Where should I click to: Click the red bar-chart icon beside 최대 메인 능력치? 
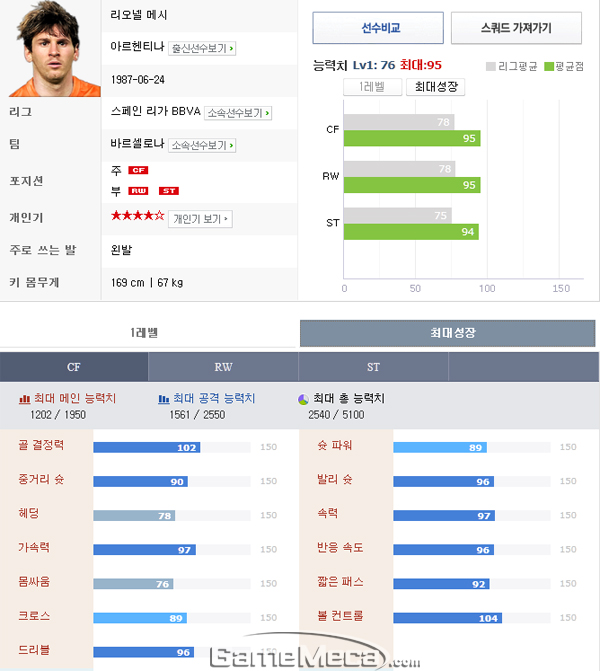point(24,399)
